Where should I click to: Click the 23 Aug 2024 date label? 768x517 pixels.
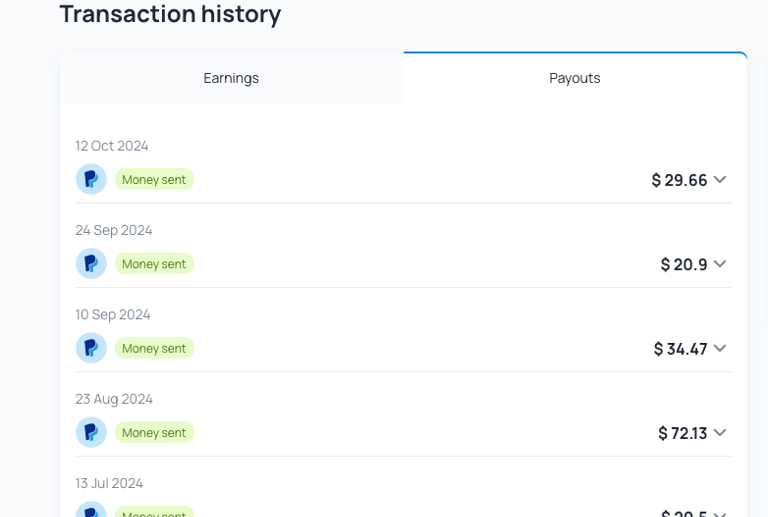114,399
